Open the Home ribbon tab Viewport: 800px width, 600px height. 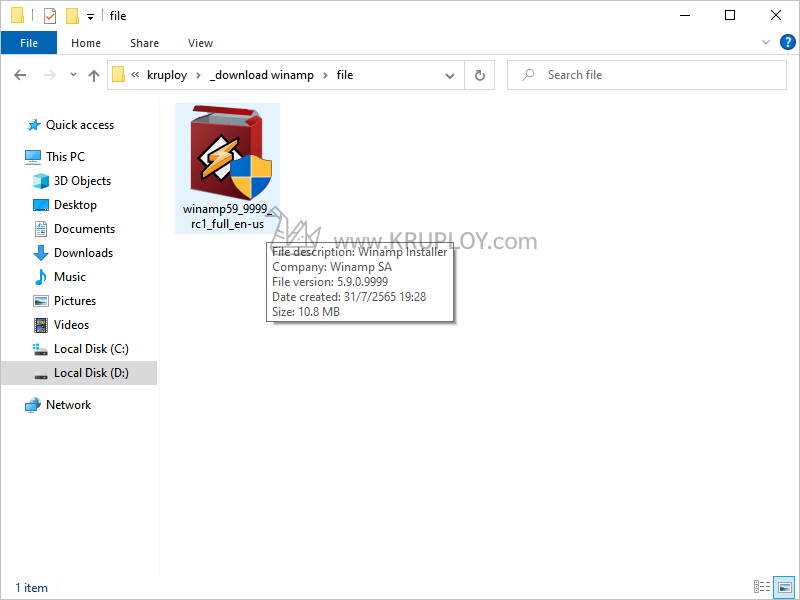click(x=86, y=43)
